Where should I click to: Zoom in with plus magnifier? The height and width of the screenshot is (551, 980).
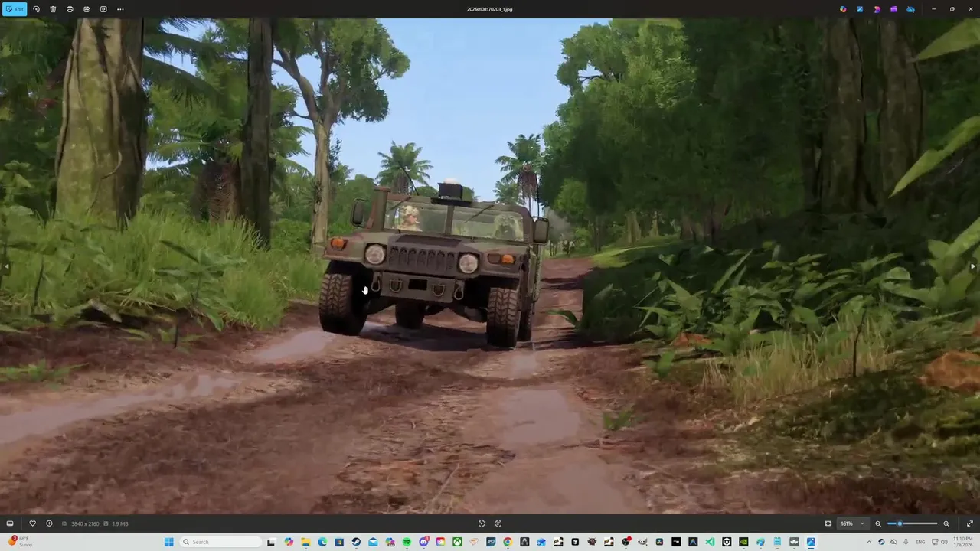946,523
